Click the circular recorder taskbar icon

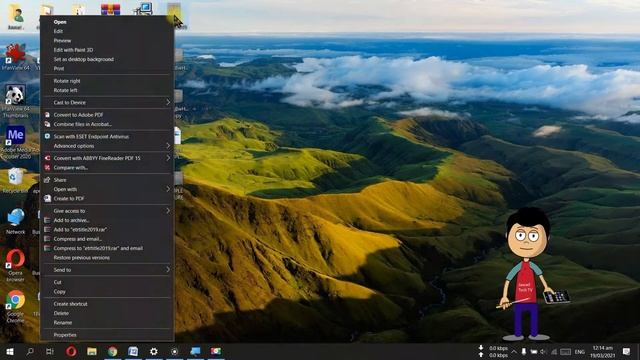tap(174, 351)
